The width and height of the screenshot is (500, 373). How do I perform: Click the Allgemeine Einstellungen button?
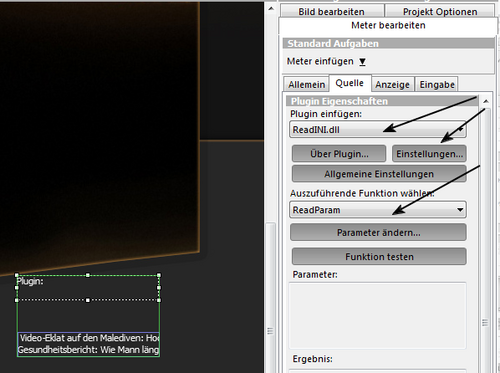tap(379, 174)
